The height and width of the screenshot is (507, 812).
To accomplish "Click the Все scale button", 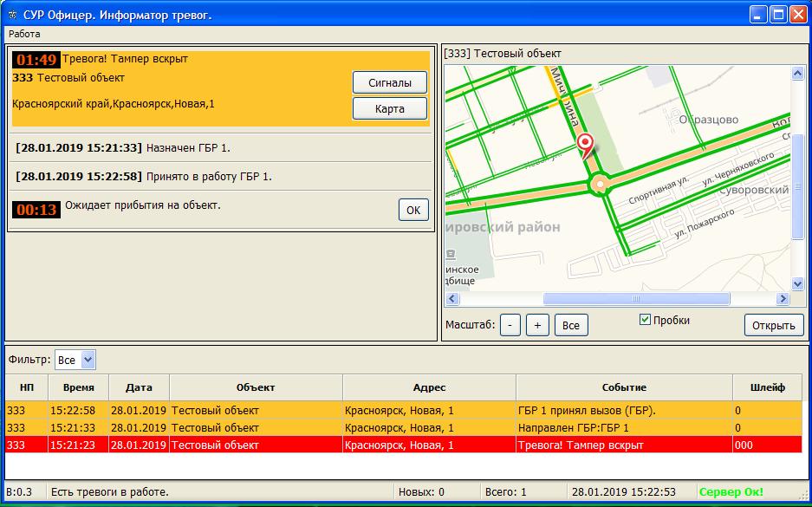I will point(571,325).
